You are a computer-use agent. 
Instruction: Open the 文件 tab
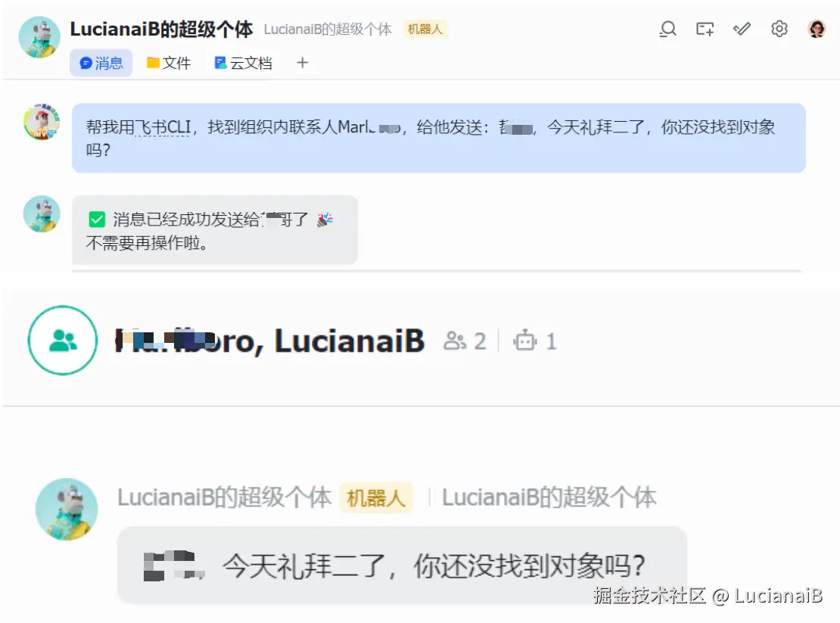tap(169, 64)
